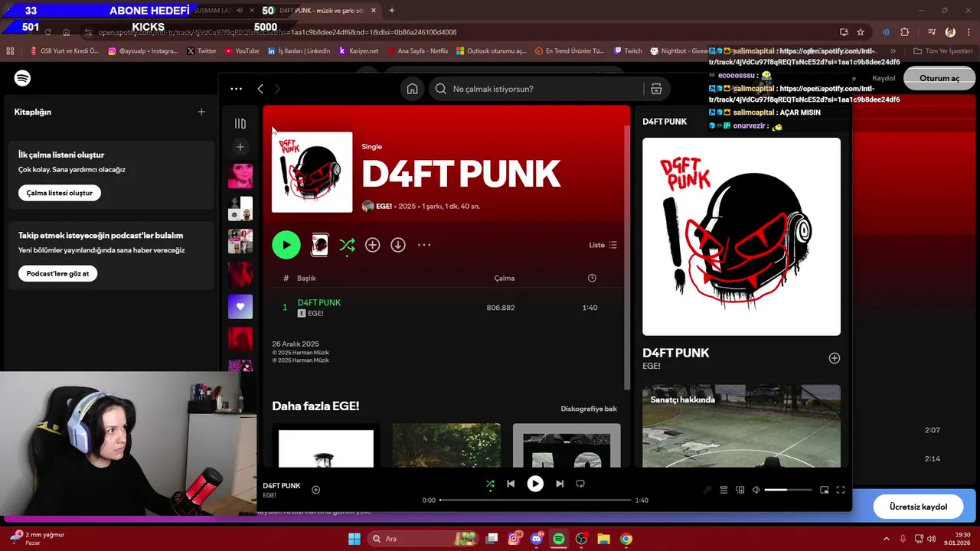Image resolution: width=980 pixels, height=551 pixels.
Task: Open Chrome from the Windows taskbar
Action: (x=626, y=539)
